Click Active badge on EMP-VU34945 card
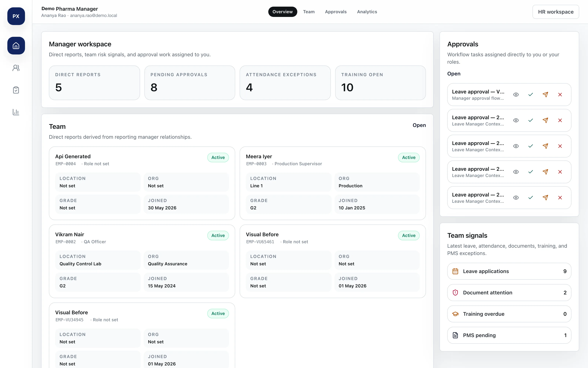This screenshot has height=368, width=588. (x=218, y=314)
